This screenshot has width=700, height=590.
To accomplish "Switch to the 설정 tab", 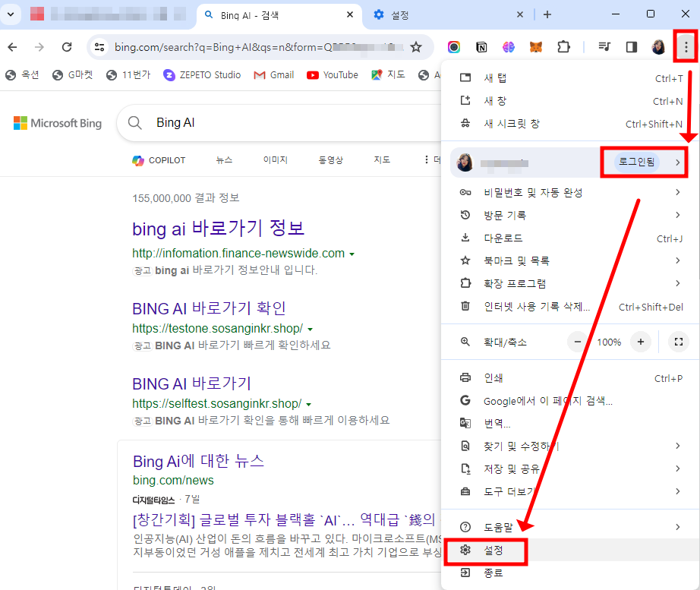I will coord(448,15).
